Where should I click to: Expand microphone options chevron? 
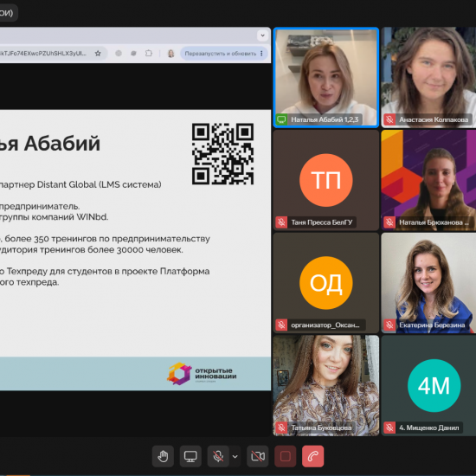click(x=235, y=456)
